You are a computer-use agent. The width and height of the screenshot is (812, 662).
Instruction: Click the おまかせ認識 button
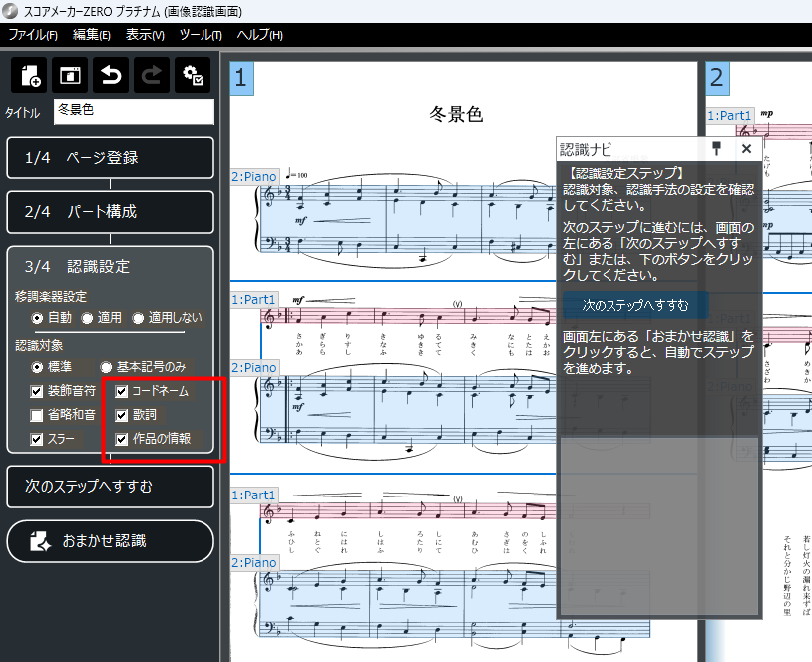pyautogui.click(x=110, y=541)
